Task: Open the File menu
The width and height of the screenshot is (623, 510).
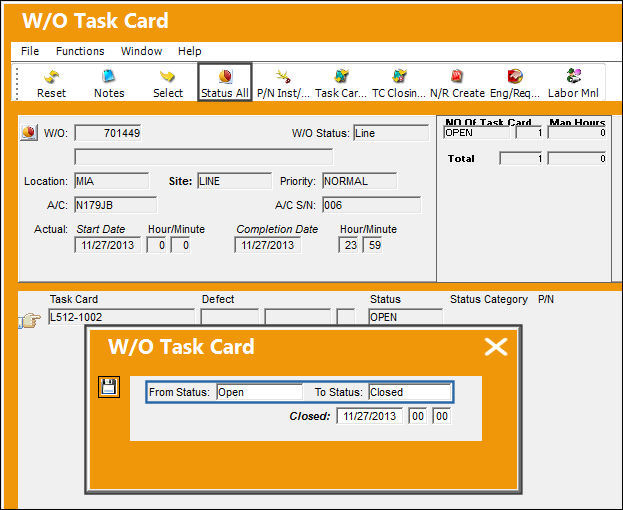Action: (x=30, y=51)
